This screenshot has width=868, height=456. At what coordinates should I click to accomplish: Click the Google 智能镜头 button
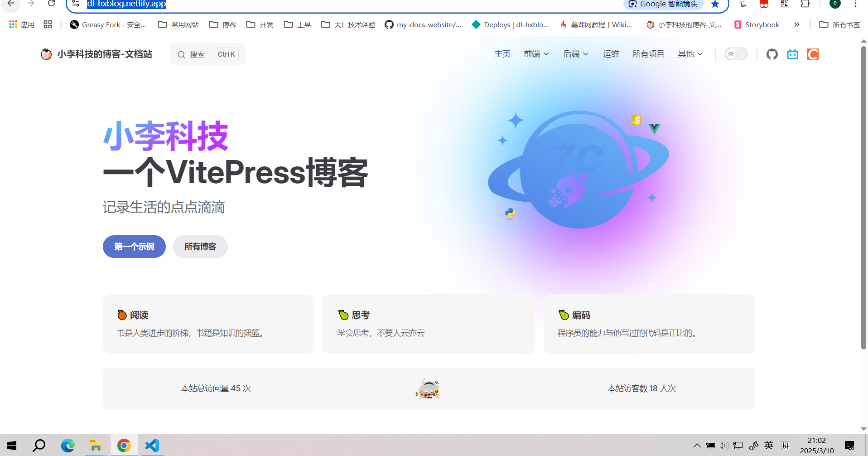tap(663, 4)
